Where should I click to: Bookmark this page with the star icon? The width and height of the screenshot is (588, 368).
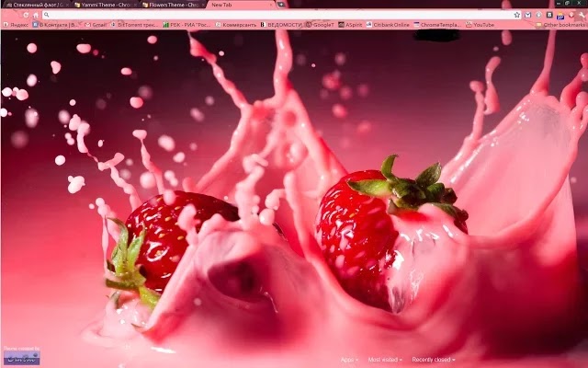click(x=517, y=15)
